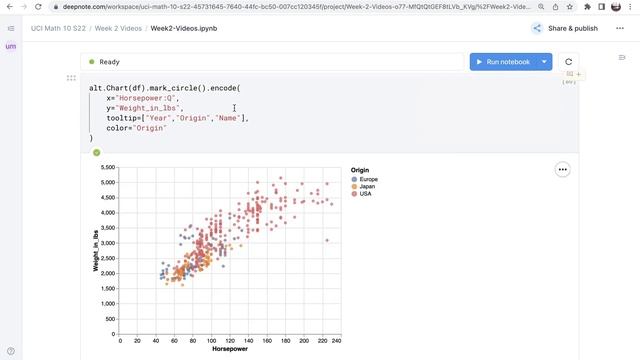This screenshot has width=640, height=360.
Task: Click the Europe legend color circle
Action: 354,179
